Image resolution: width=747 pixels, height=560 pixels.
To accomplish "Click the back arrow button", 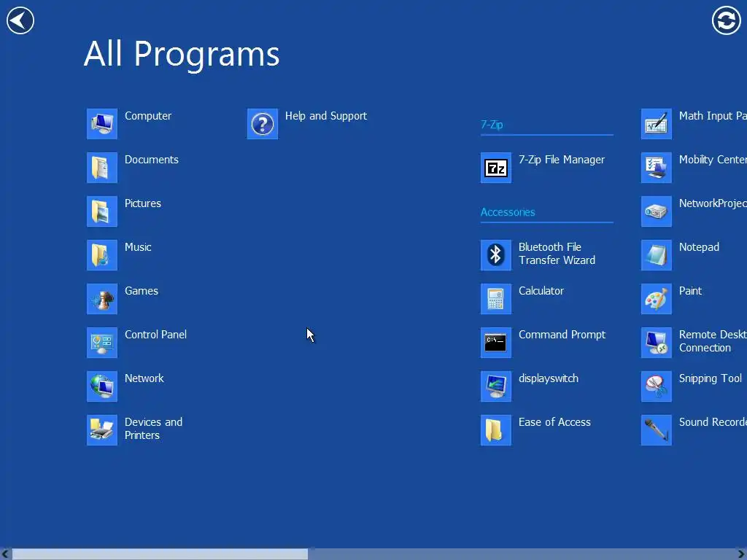I will tap(20, 20).
